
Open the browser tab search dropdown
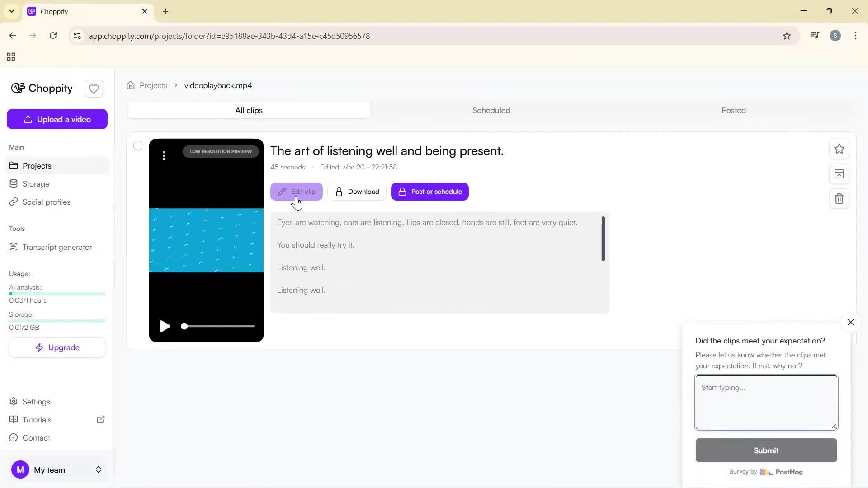[12, 11]
